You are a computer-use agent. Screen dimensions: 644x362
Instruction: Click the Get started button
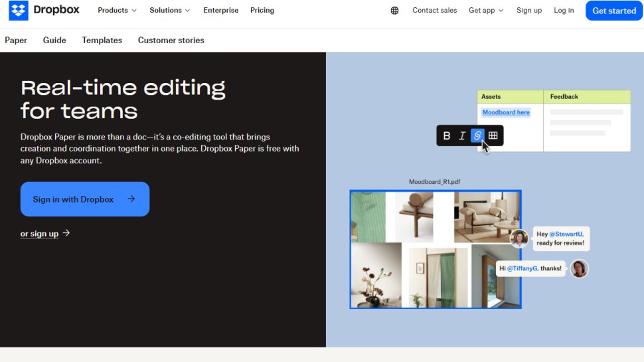(x=614, y=11)
